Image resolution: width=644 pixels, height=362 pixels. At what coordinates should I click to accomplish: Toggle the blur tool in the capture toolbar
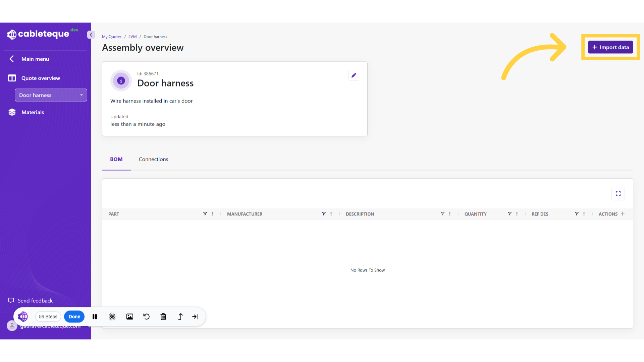(112, 316)
